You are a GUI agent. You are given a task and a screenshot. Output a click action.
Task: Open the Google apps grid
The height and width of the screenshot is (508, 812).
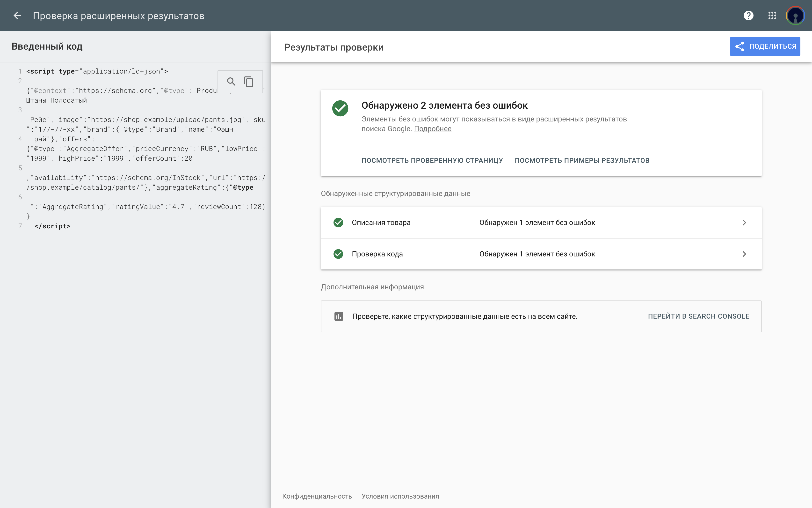pos(772,15)
